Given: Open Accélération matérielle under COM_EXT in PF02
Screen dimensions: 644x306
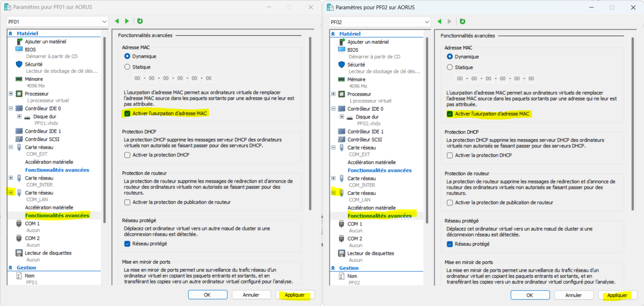Looking at the screenshot, I should pyautogui.click(x=372, y=162).
